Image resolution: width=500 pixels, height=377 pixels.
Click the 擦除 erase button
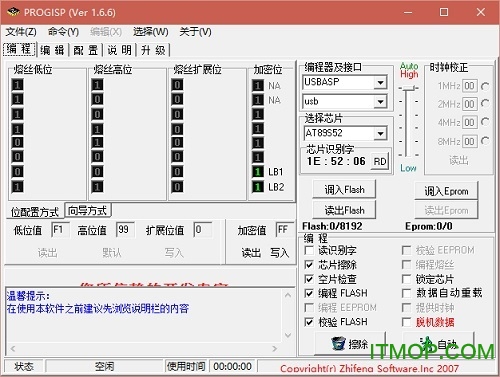tap(350, 343)
